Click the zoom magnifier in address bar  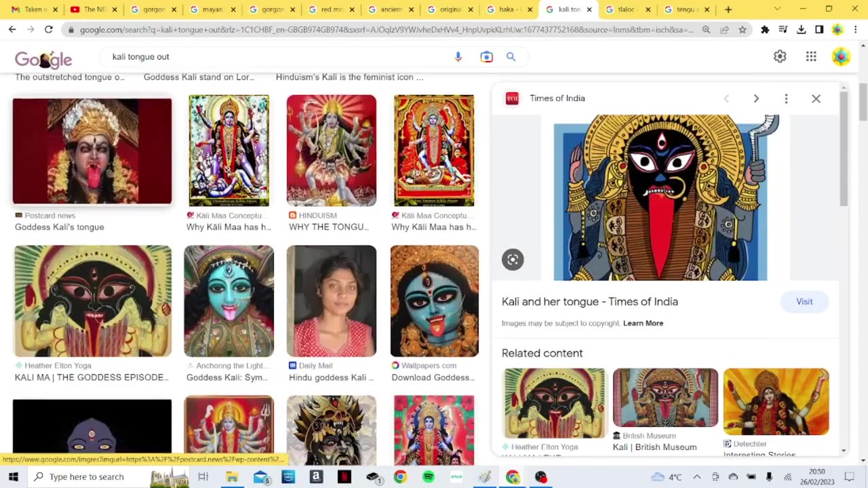point(706,30)
